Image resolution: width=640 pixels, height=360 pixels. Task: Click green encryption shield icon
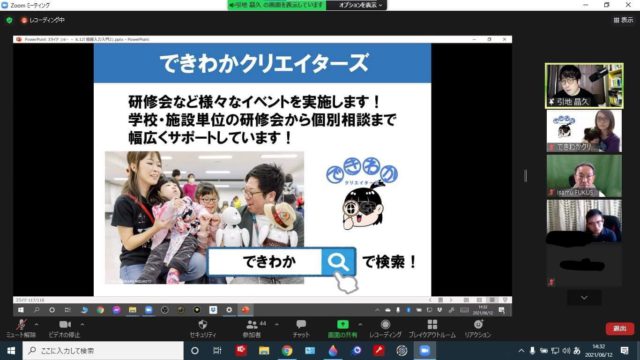(x=9, y=20)
